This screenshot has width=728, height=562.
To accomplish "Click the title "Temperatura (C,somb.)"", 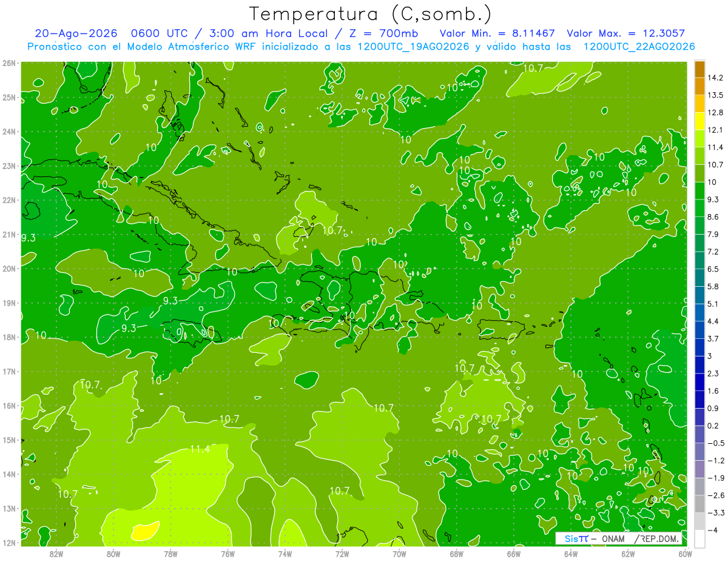I will [x=371, y=14].
